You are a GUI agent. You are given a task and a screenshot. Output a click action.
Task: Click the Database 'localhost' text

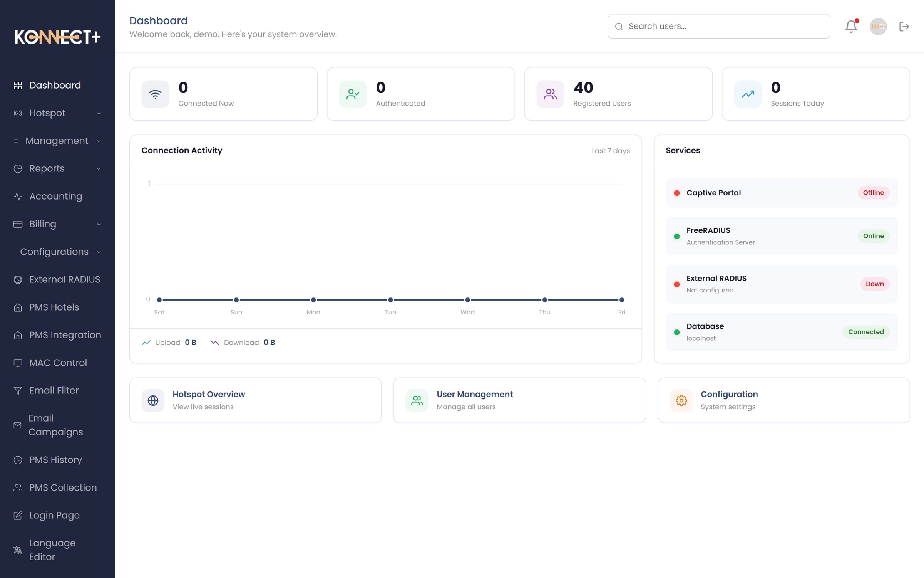click(701, 338)
